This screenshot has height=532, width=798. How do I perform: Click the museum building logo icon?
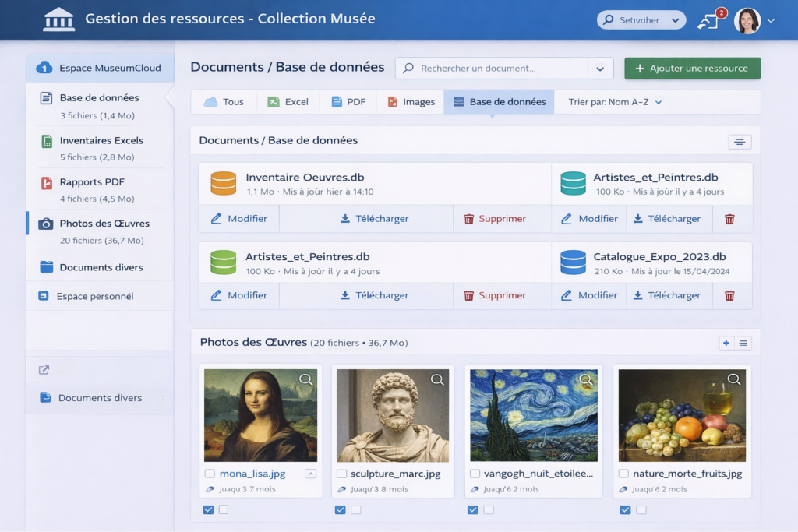(59, 19)
